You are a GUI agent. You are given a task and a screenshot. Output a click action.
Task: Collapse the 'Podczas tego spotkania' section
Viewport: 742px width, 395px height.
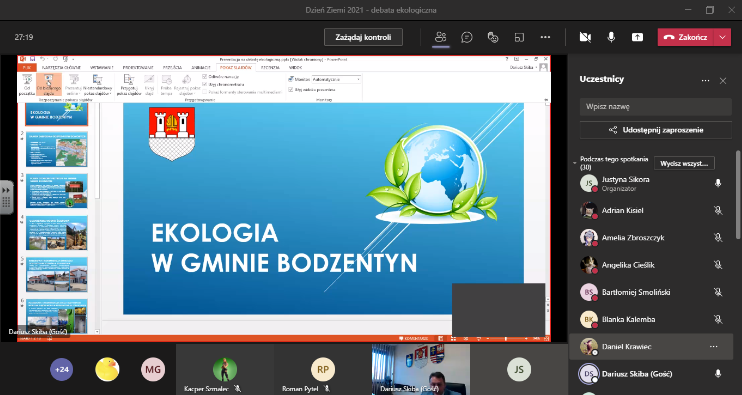(574, 163)
